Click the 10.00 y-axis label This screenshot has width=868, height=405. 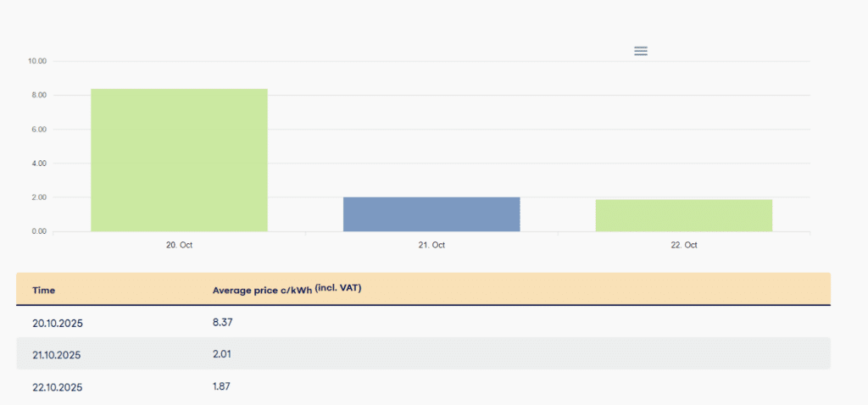click(x=37, y=62)
